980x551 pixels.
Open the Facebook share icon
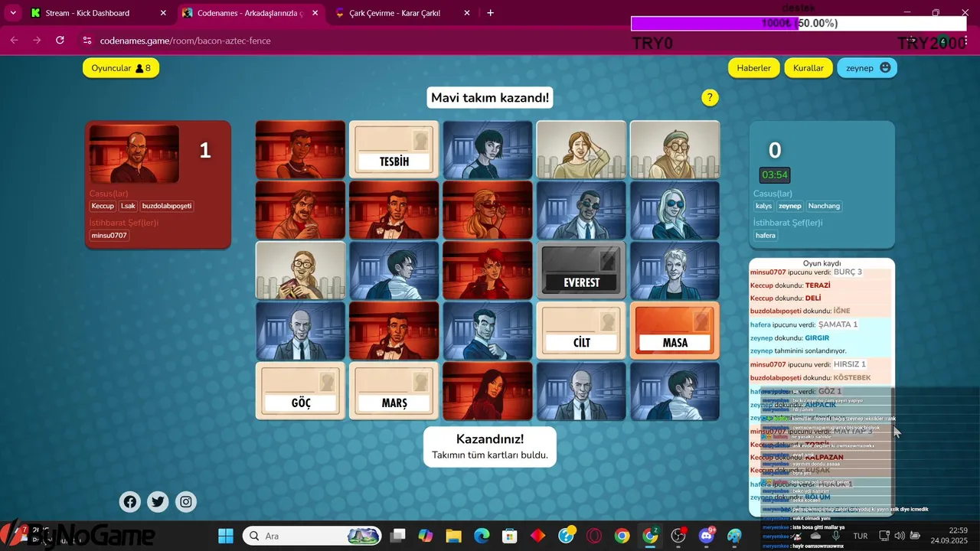coord(130,502)
